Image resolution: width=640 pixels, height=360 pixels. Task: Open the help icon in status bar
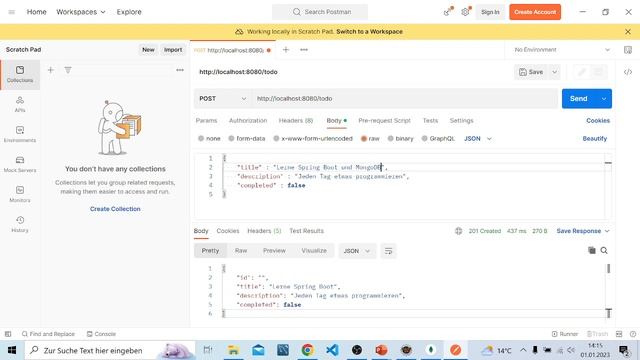click(x=633, y=334)
